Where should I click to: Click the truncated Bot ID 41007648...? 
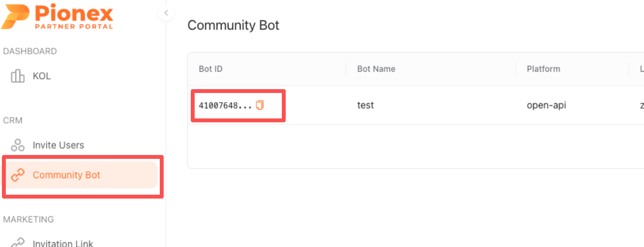[225, 105]
